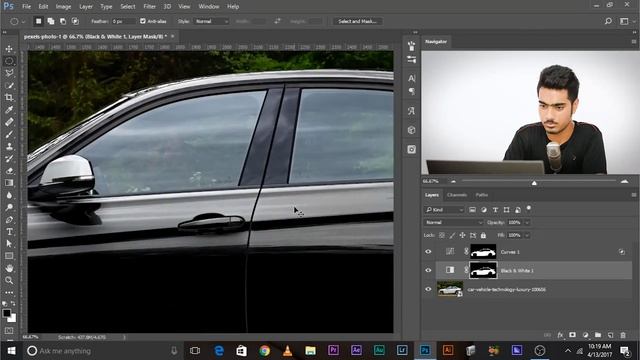The width and height of the screenshot is (640, 360).
Task: Select the Elliptical Marquee tool in toolbox
Action: tap(9, 61)
